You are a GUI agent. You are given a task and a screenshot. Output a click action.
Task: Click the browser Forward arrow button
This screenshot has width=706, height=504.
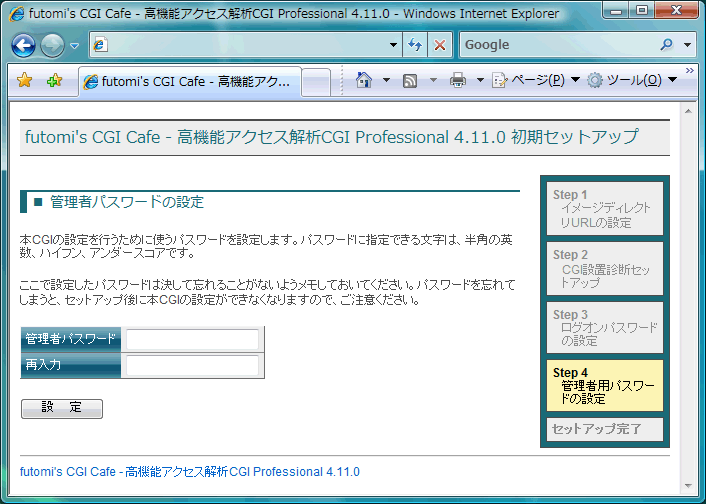[x=52, y=45]
